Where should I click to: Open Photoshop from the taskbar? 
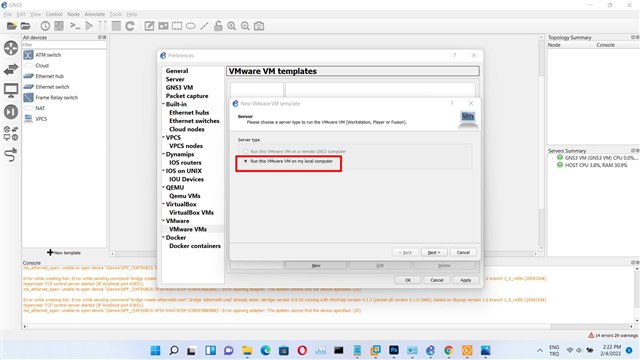(x=394, y=351)
